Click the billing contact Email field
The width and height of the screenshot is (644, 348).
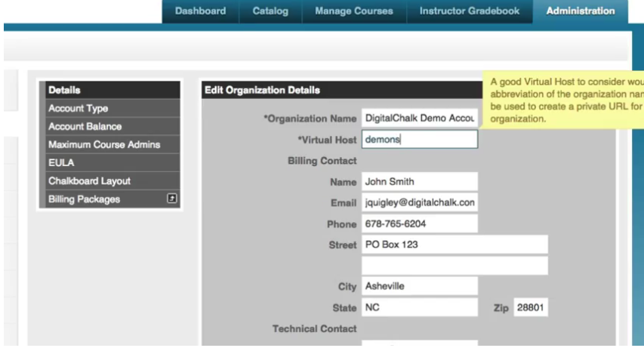pos(419,203)
